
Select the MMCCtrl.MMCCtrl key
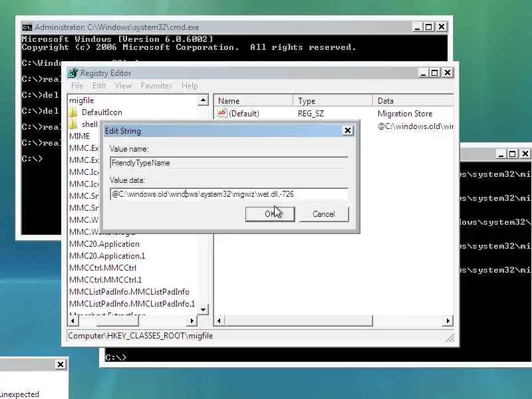pyautogui.click(x=102, y=268)
